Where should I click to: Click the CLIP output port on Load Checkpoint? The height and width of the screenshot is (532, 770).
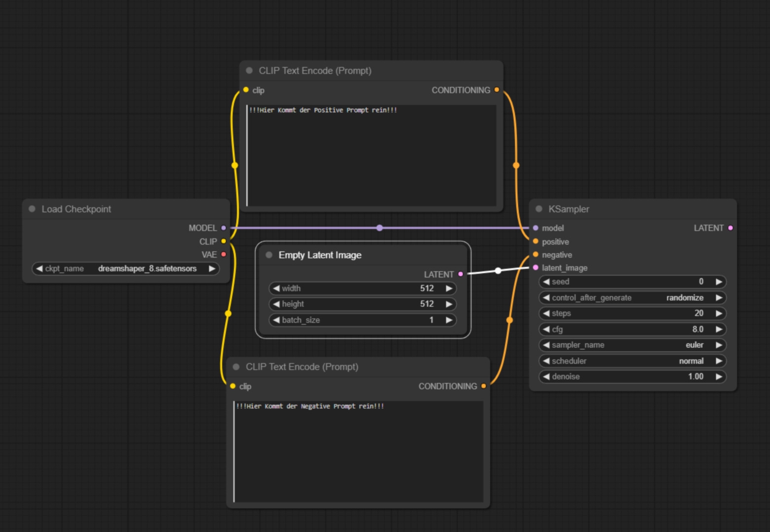(x=224, y=241)
